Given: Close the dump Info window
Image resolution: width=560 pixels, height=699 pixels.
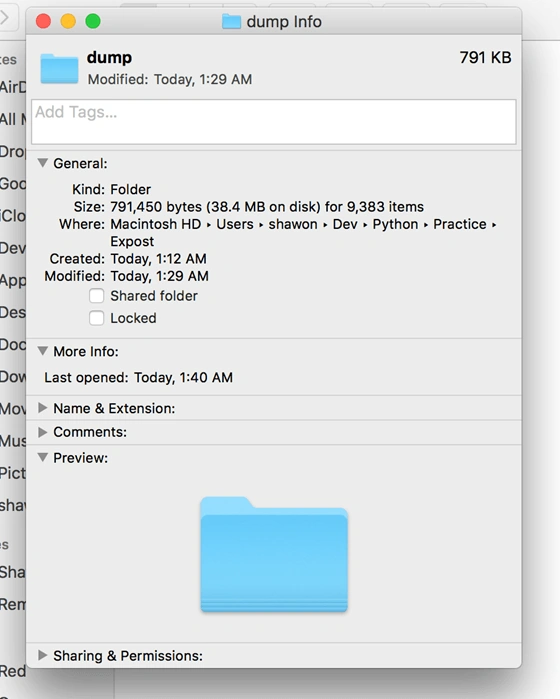Looking at the screenshot, I should (43, 21).
